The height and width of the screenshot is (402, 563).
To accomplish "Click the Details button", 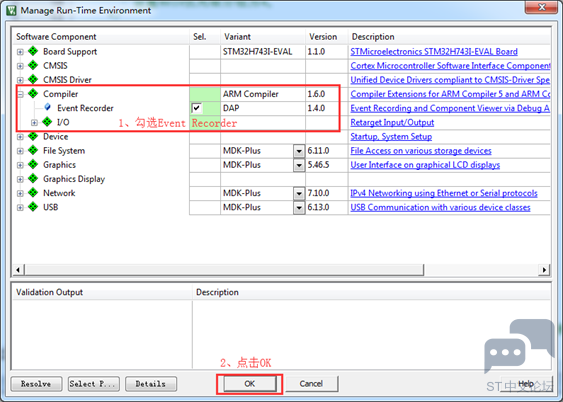I will click(151, 384).
